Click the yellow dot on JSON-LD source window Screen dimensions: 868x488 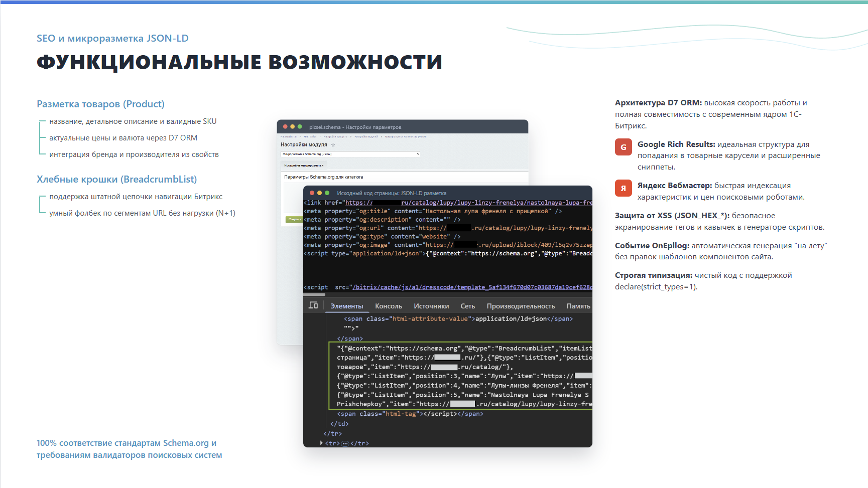[x=319, y=193]
